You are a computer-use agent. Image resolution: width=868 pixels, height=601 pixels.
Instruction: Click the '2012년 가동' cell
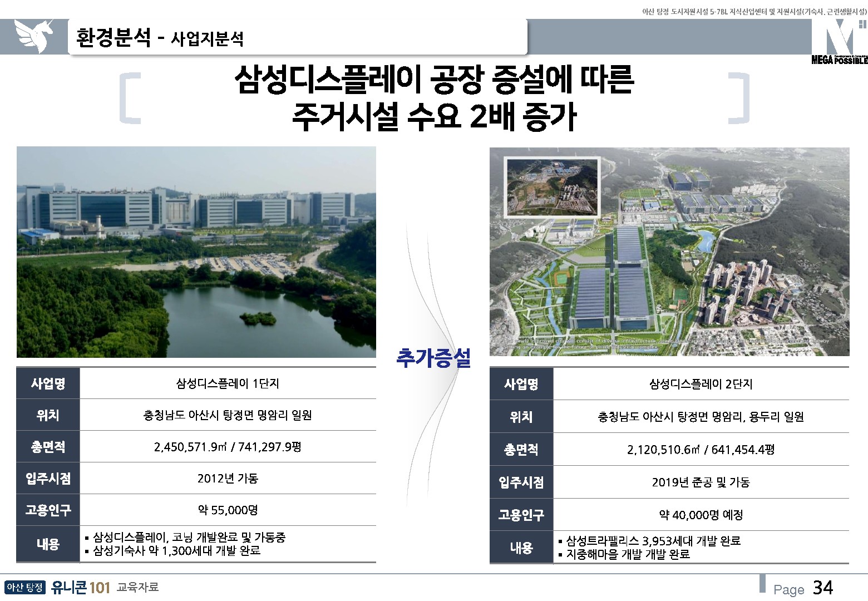click(x=228, y=479)
